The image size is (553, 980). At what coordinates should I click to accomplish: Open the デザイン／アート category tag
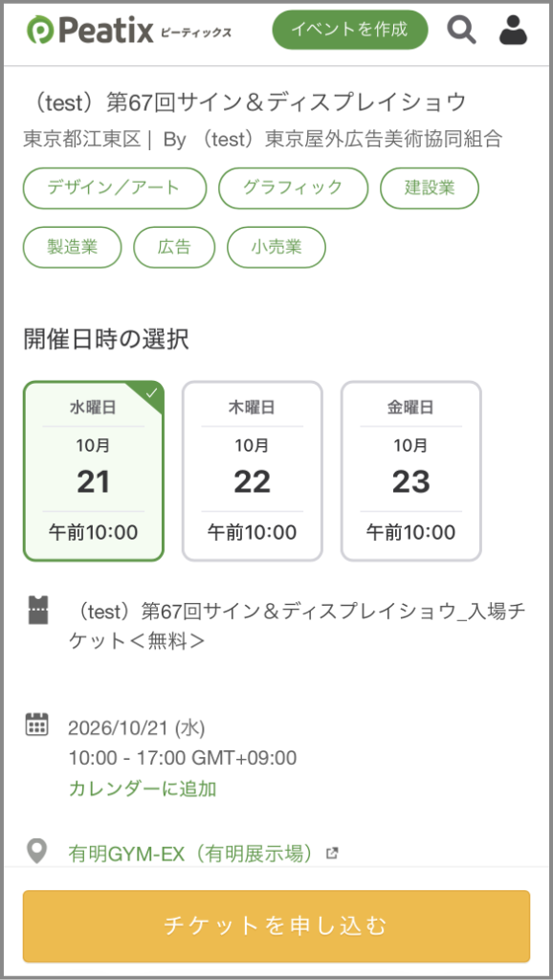coord(115,189)
